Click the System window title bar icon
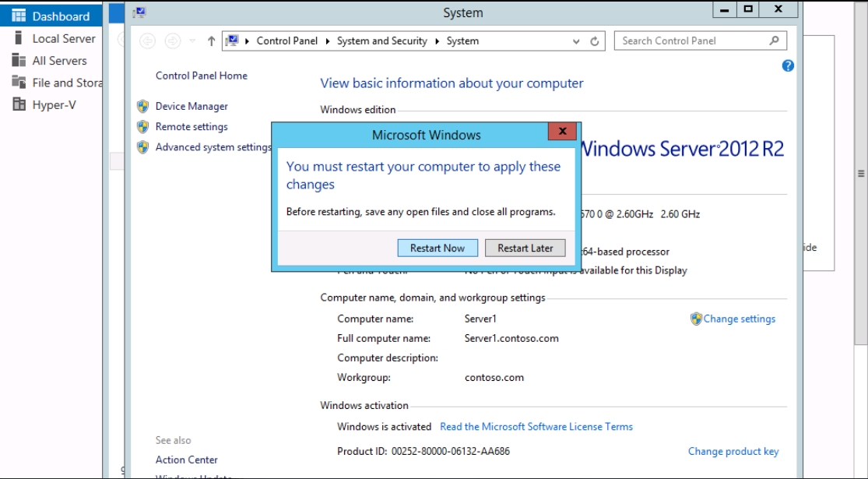The width and height of the screenshot is (868, 479). tap(139, 12)
